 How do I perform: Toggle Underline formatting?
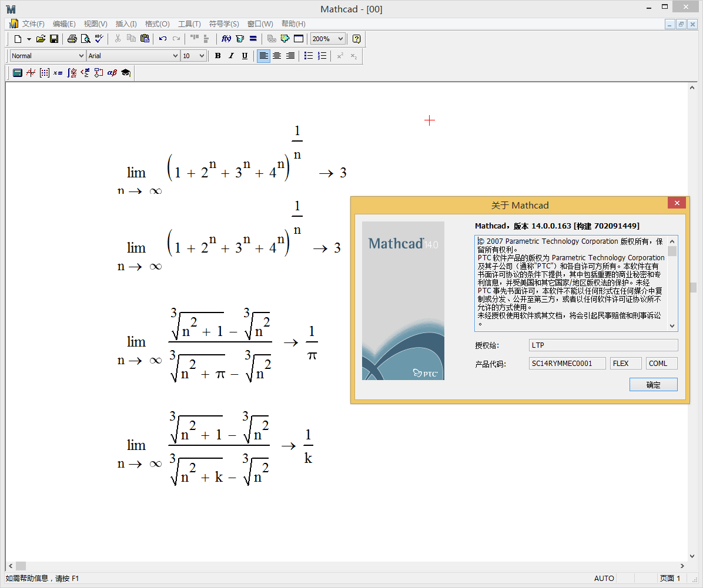coord(245,56)
